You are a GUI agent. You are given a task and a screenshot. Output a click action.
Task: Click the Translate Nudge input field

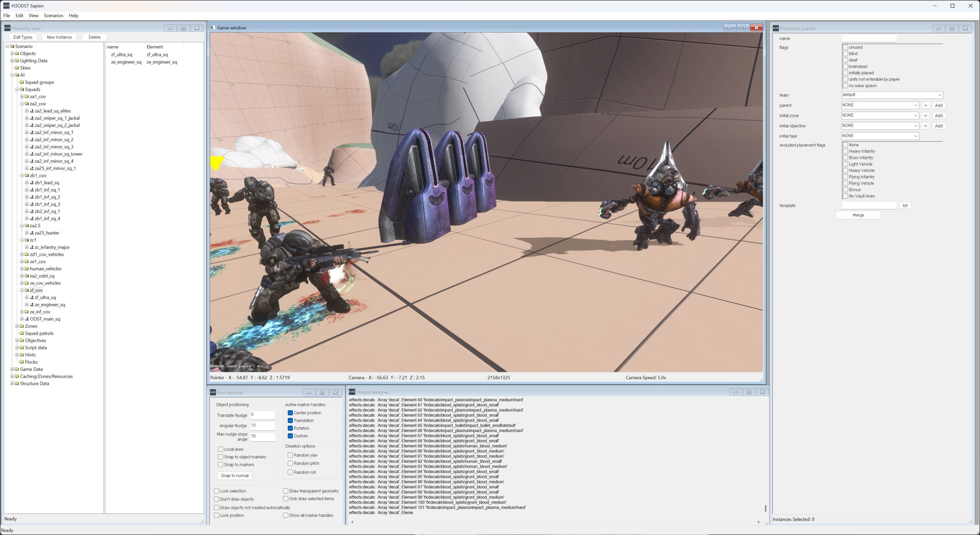click(263, 415)
